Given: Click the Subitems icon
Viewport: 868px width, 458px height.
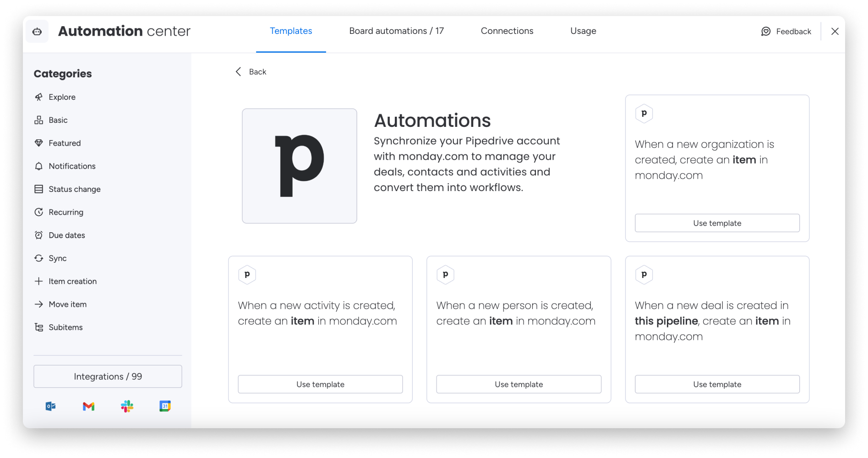Looking at the screenshot, I should coord(39,327).
